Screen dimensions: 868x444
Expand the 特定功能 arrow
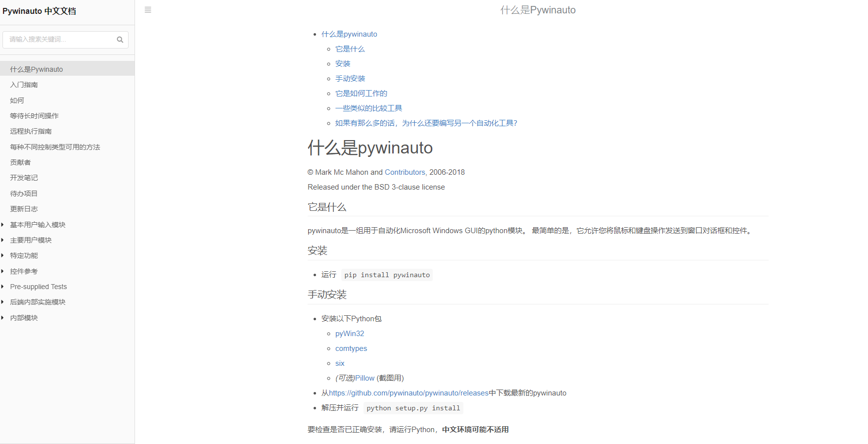point(2,255)
